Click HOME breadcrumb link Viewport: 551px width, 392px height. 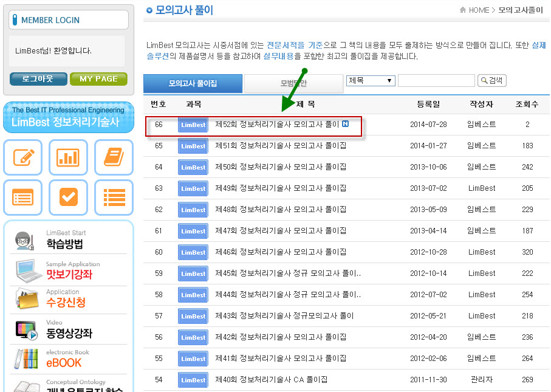click(x=479, y=10)
